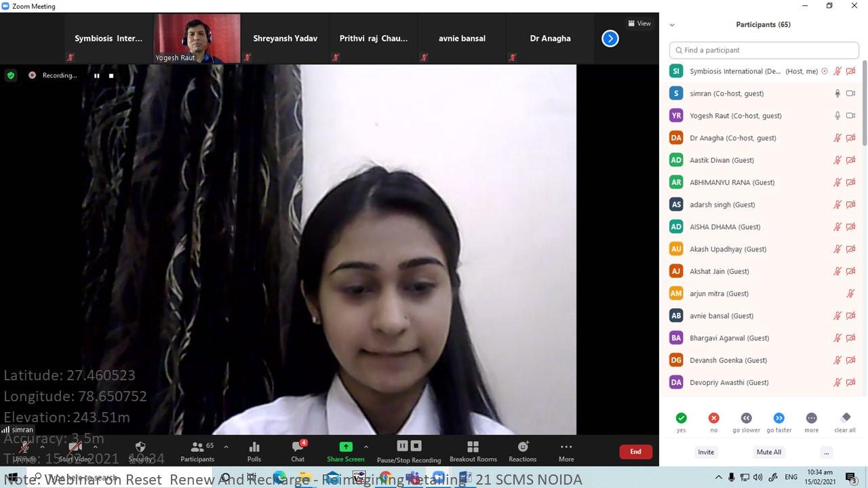Click 'clear all' feedback icon
This screenshot has width=868, height=488.
tap(845, 418)
